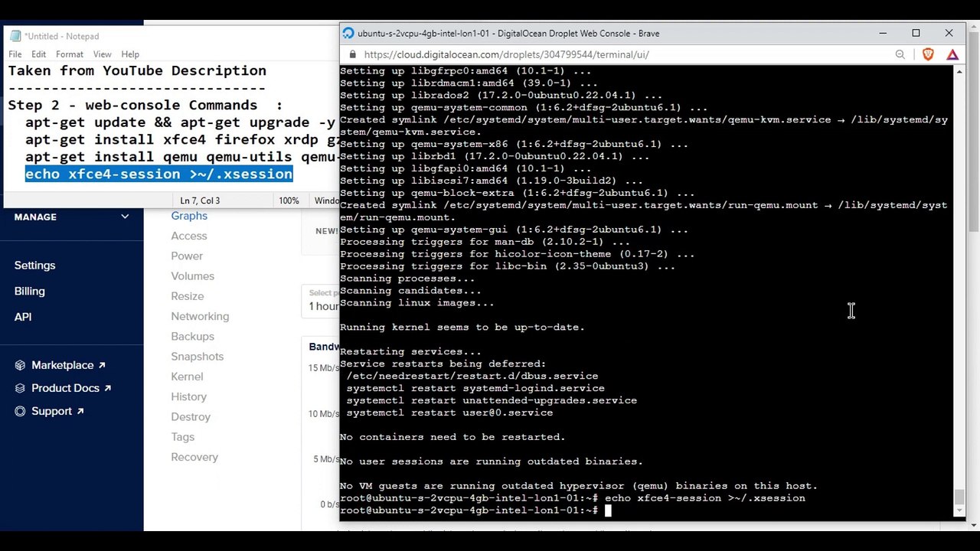This screenshot has height=551, width=980.
Task: Click 'No containers need to be restarted.' line
Action: [x=452, y=437]
